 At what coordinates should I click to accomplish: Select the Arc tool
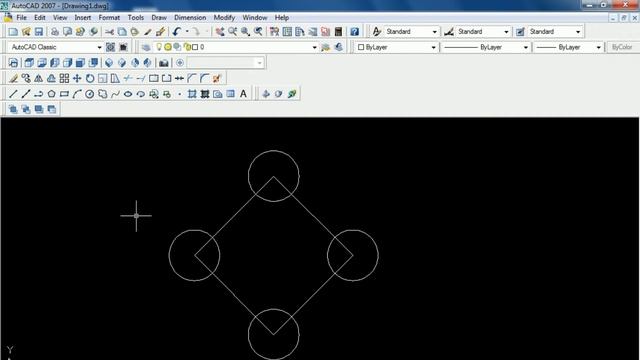[77, 94]
